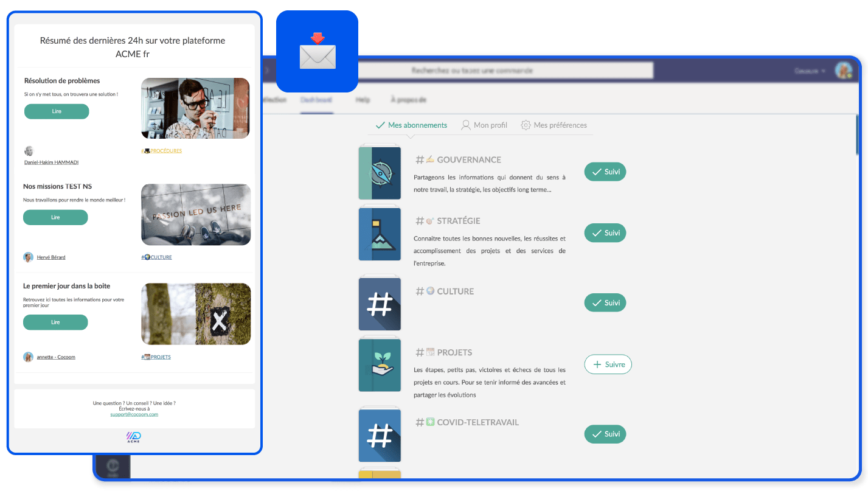Image resolution: width=868 pixels, height=491 pixels.
Task: Open the COVID-TELETRAVAIL hashtag channel icon
Action: click(x=380, y=434)
